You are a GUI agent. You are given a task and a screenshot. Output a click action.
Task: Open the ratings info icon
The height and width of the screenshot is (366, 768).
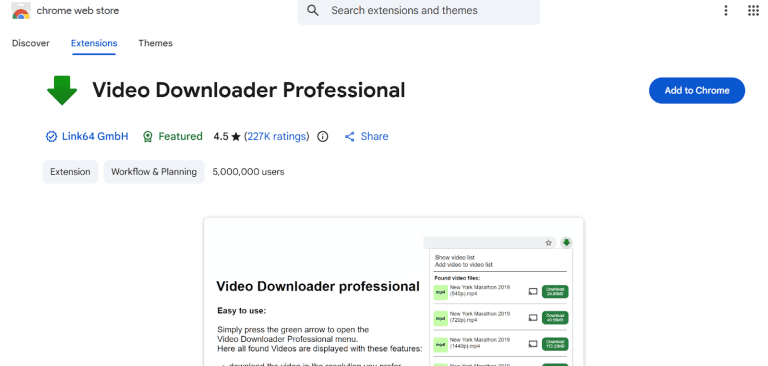click(x=322, y=137)
